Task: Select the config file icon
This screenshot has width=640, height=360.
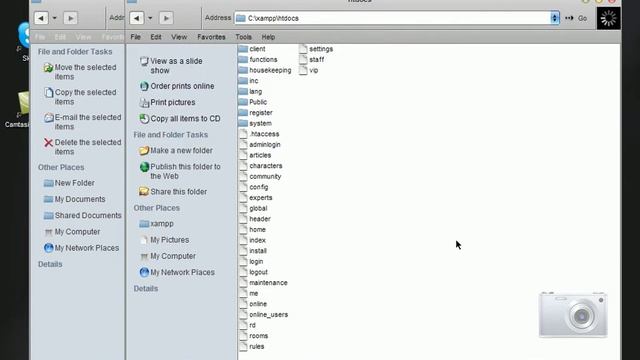Action: (244, 187)
